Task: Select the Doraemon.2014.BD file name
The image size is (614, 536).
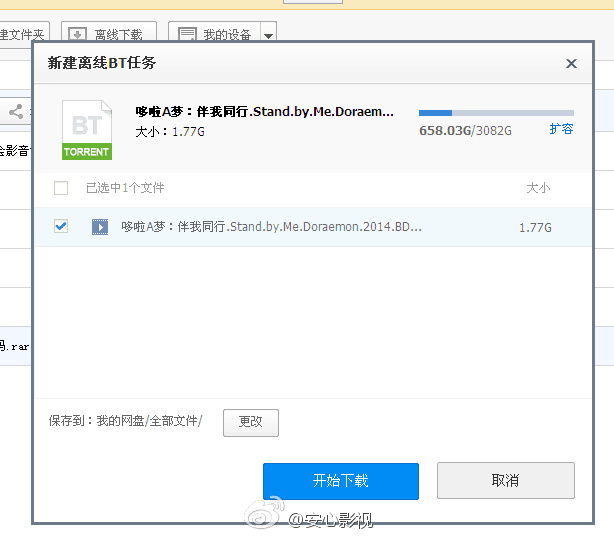Action: tap(271, 227)
